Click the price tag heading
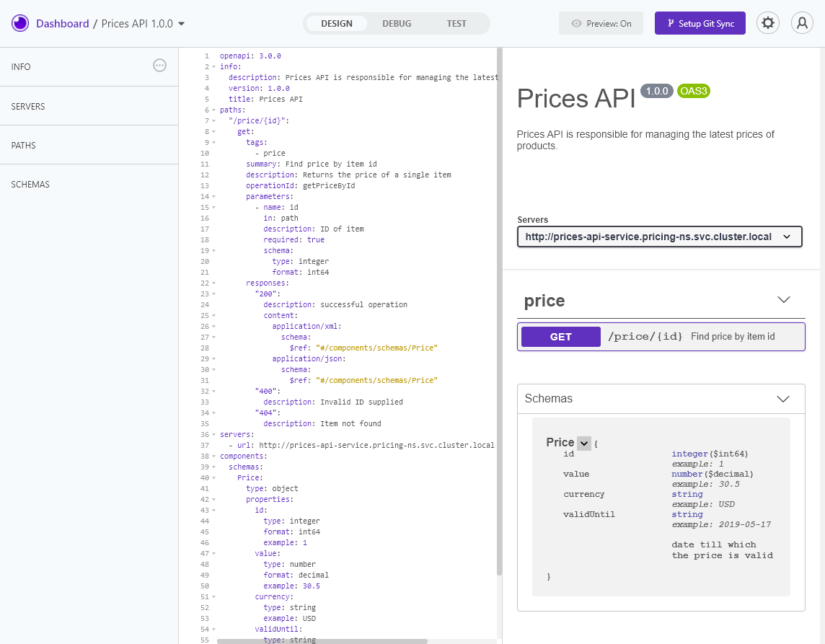This screenshot has height=644, width=825. [x=544, y=301]
